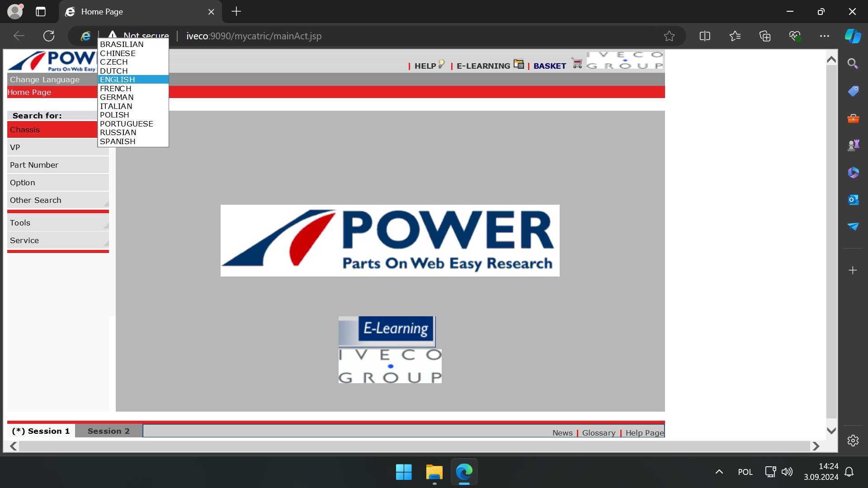Open sidebar Drop paper-plane icon

point(853,226)
